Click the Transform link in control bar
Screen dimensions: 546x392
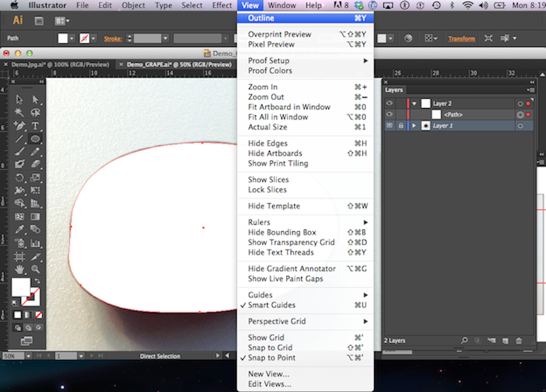point(461,39)
